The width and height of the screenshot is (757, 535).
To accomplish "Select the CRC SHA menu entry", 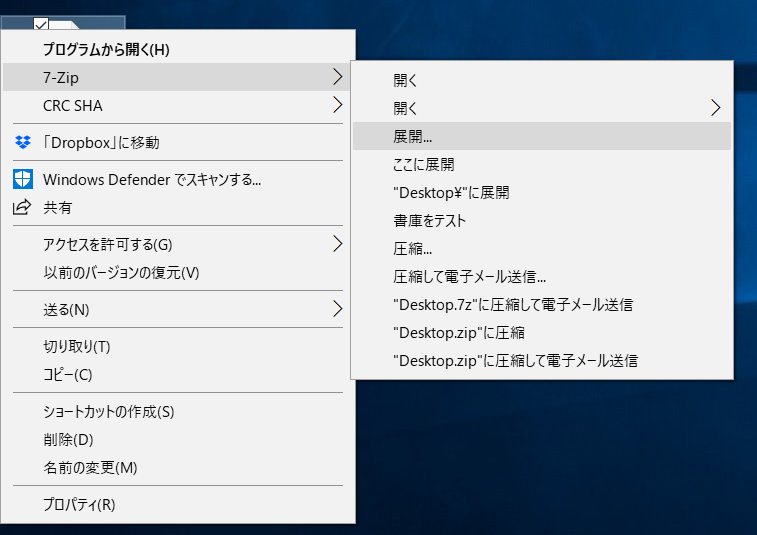I will click(179, 105).
